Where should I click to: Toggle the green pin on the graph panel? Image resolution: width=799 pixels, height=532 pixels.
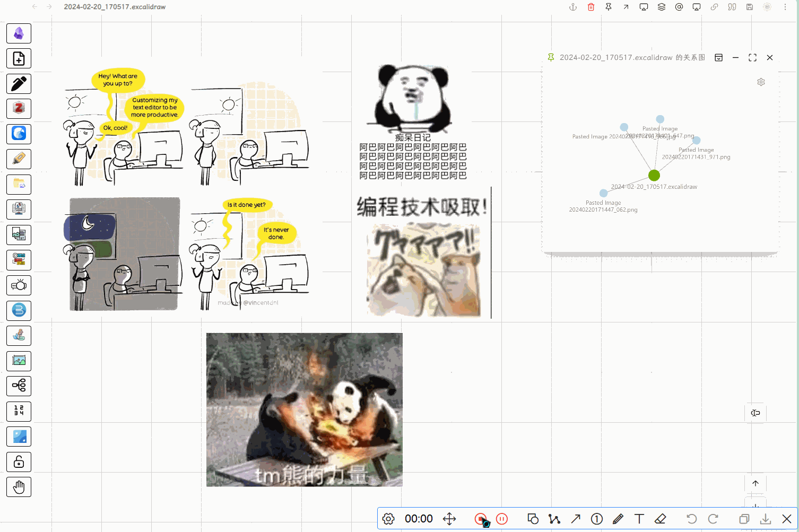click(x=551, y=57)
